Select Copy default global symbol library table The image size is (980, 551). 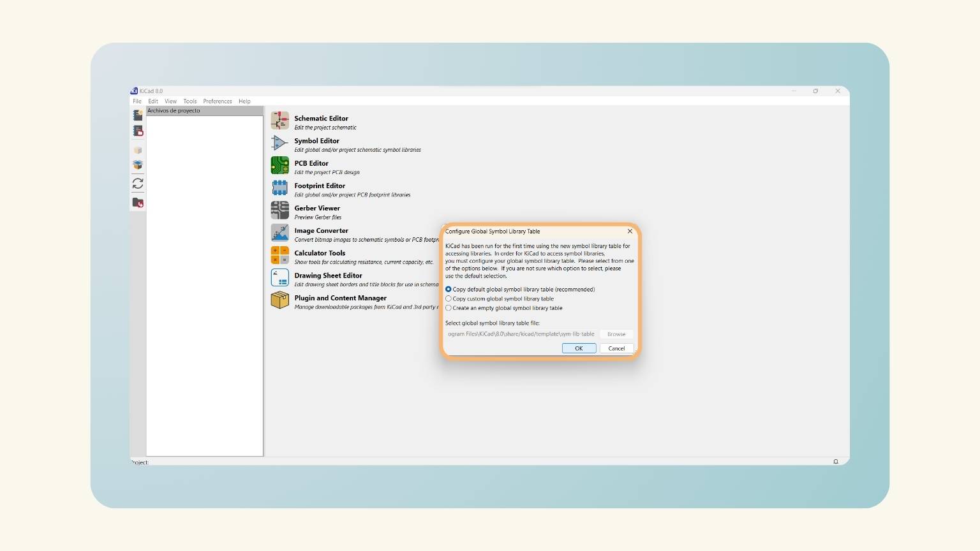tap(520, 290)
